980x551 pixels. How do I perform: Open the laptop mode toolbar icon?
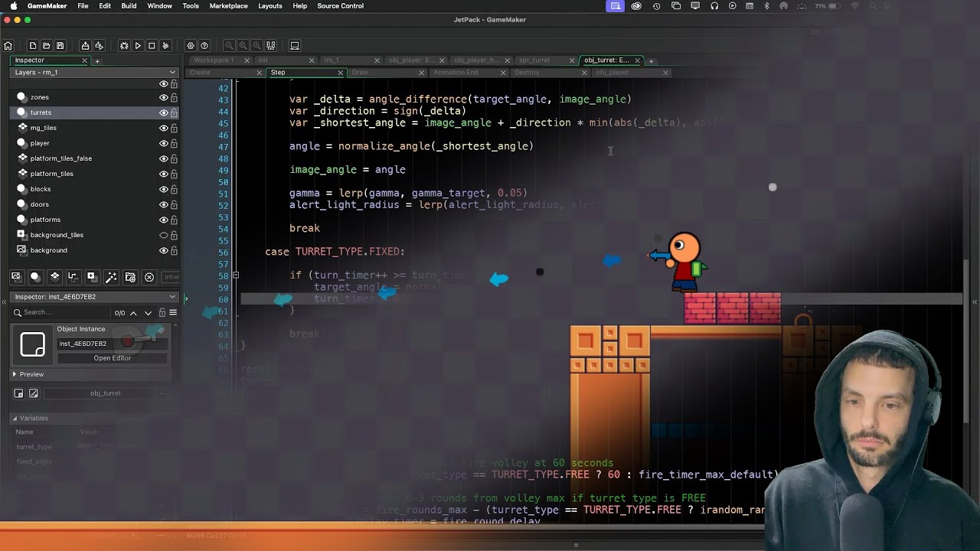coord(295,46)
